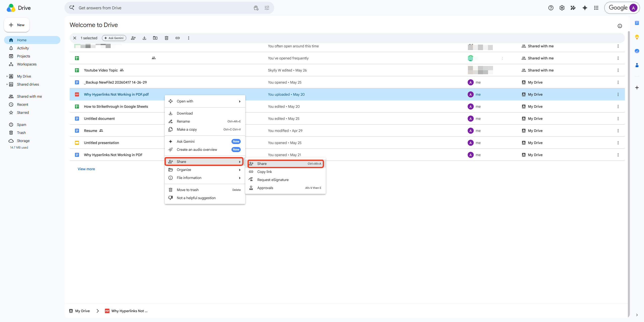The width and height of the screenshot is (644, 322).
Task: Open advanced search filter options
Action: point(267,8)
